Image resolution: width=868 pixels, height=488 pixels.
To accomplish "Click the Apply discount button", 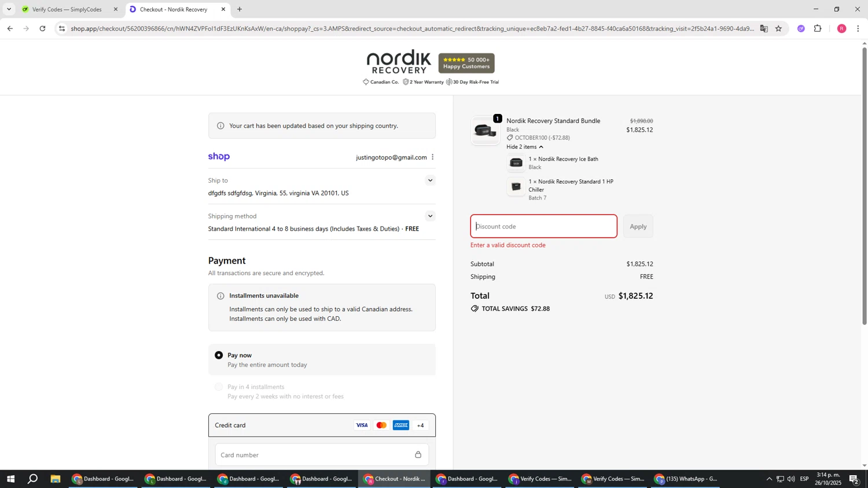I will click(638, 227).
